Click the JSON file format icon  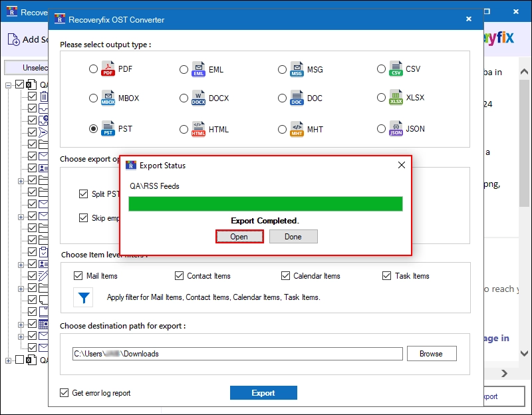pos(396,128)
